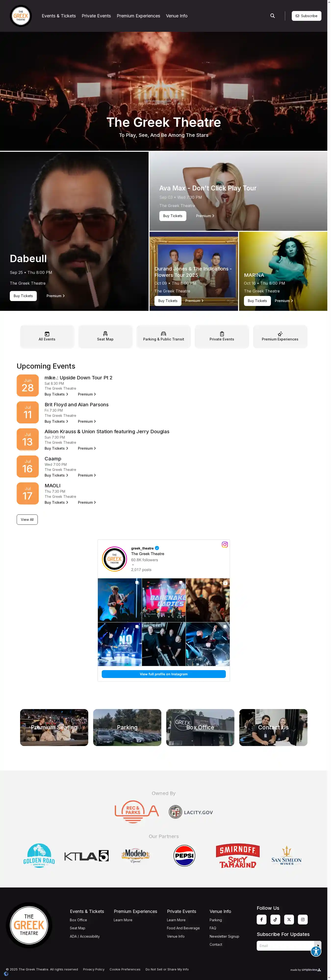Open the Box Office image tile
Screen dimensions: 331x980
click(200, 727)
